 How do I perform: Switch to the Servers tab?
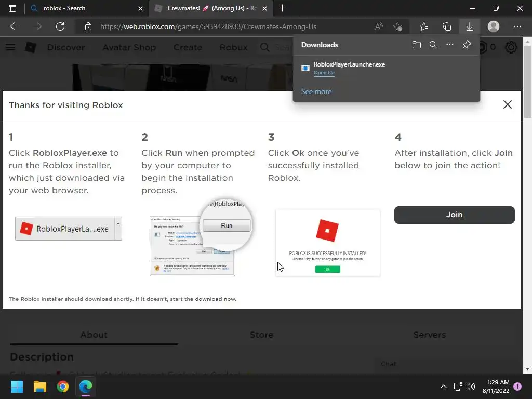(430, 335)
